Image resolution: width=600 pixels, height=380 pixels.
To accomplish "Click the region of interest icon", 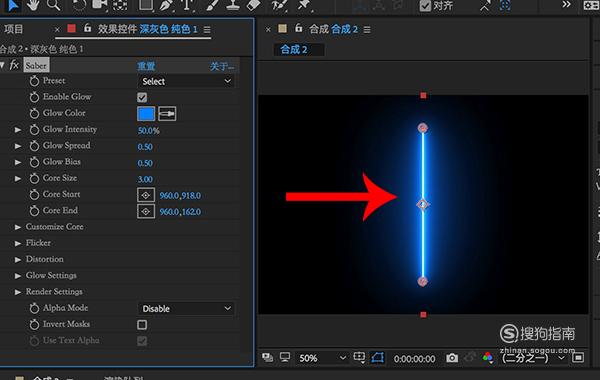I will (x=578, y=358).
